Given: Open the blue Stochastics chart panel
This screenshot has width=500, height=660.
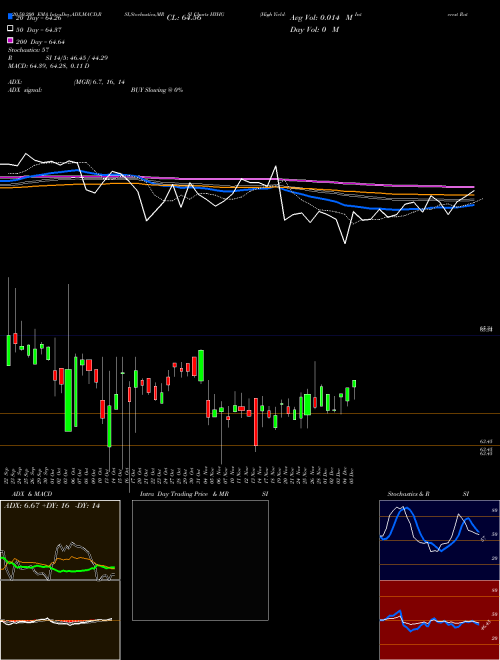Looking at the screenshot, I should click(439, 540).
